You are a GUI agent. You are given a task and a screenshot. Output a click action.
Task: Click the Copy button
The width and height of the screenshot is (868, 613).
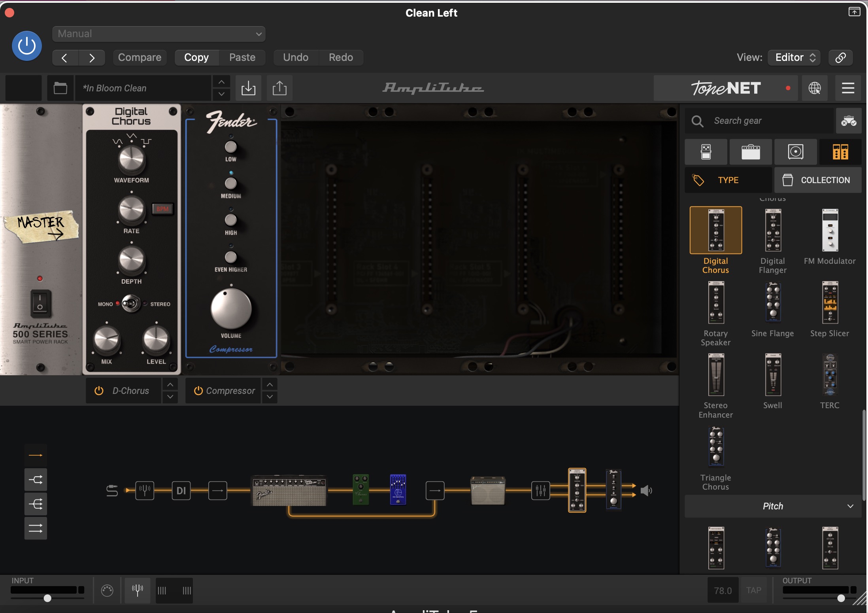click(x=196, y=58)
